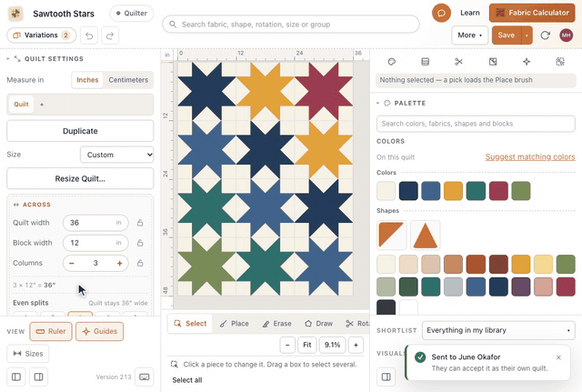Open the sparkle tab icon in right panel

click(527, 62)
